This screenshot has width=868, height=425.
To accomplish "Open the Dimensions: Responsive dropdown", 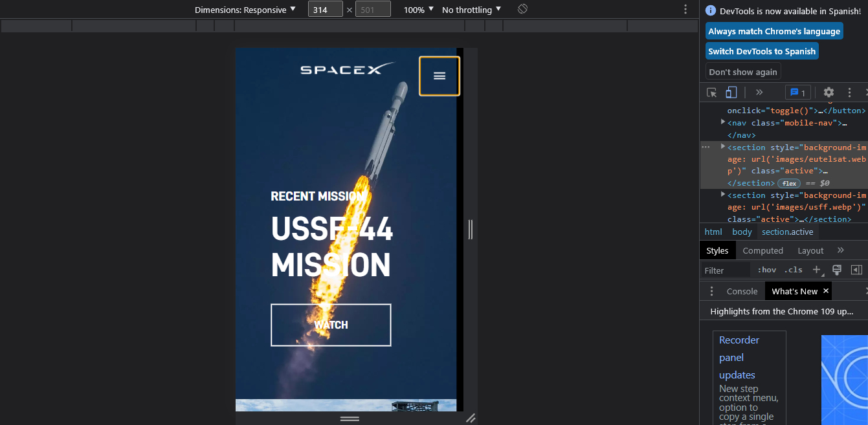I will coord(246,9).
